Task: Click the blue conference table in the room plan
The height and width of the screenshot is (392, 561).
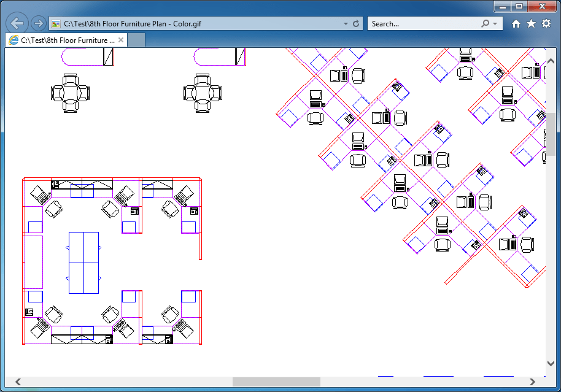Action: pos(83,263)
